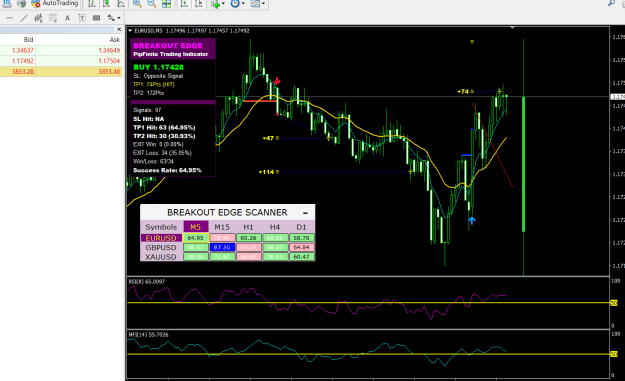
Task: Select EURUSD symbol in scanner
Action: tap(161, 238)
